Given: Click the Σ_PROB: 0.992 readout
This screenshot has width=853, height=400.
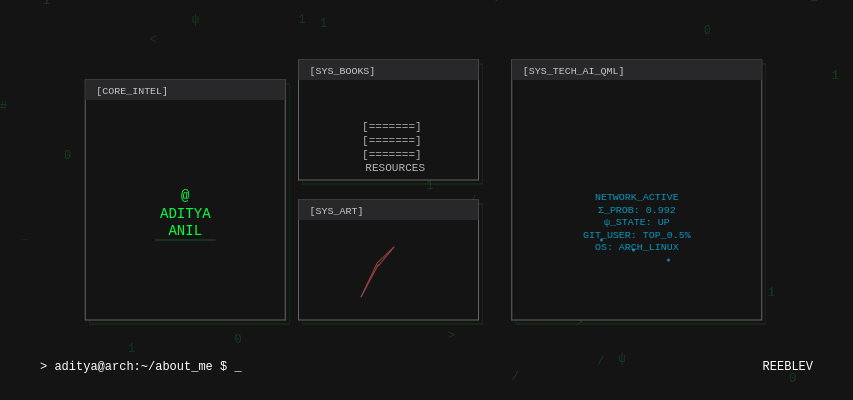Looking at the screenshot, I should pyautogui.click(x=636, y=210).
